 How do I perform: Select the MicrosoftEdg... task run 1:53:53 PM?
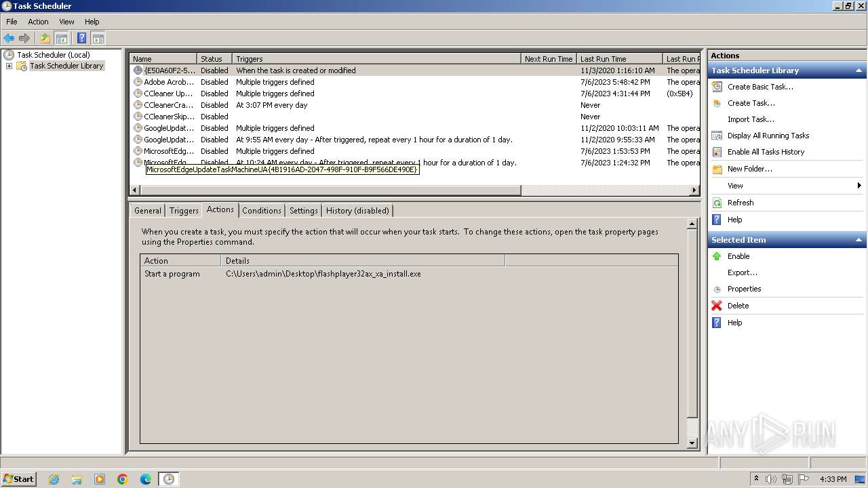click(414, 151)
